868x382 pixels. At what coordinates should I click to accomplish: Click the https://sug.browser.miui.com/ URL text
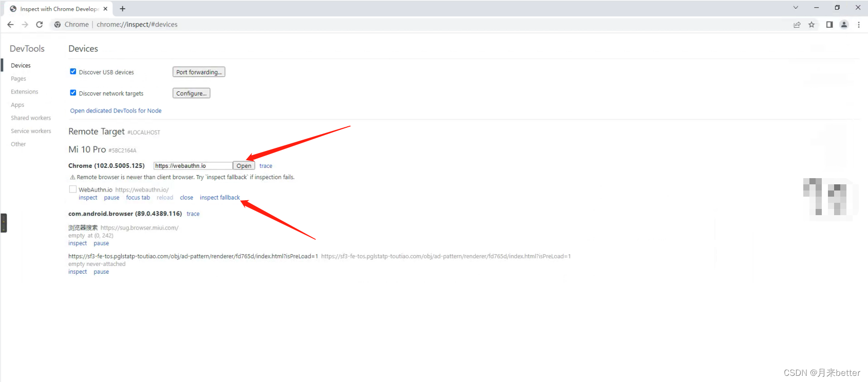140,227
